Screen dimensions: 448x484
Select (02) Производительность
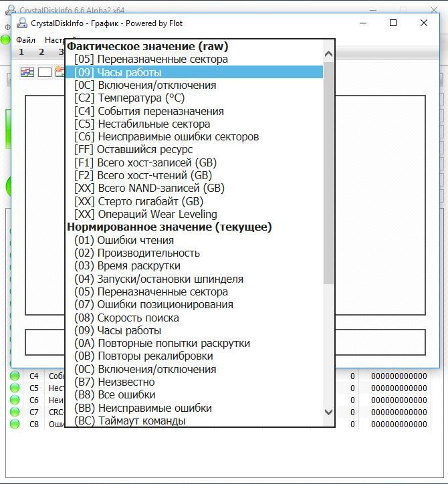194,253
